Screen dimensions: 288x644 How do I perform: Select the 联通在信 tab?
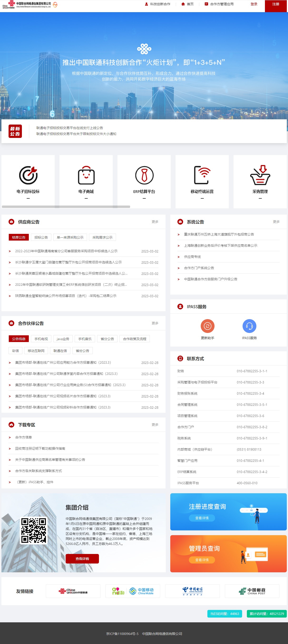[60, 351]
